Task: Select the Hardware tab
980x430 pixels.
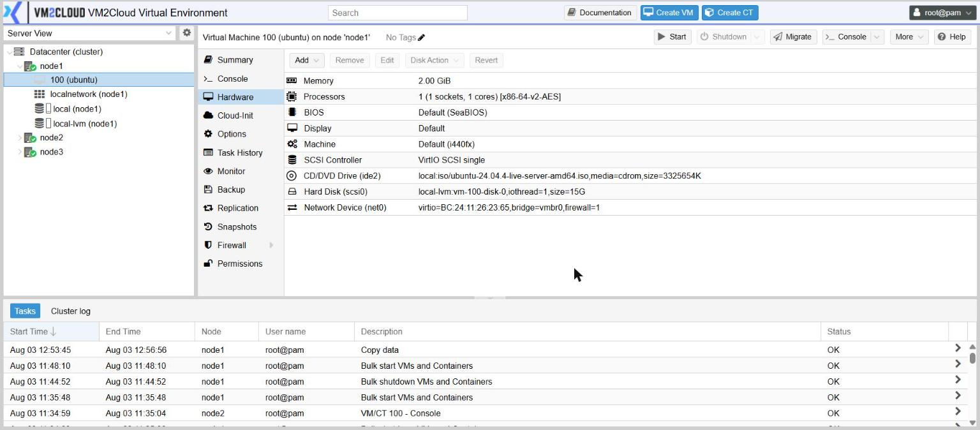Action: coord(241,97)
